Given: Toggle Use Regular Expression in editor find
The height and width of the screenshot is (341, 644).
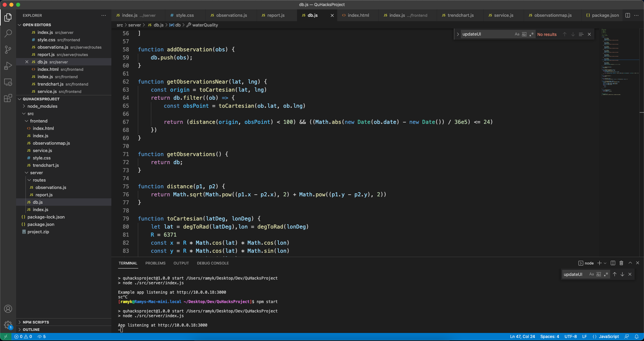Looking at the screenshot, I should click(532, 34).
